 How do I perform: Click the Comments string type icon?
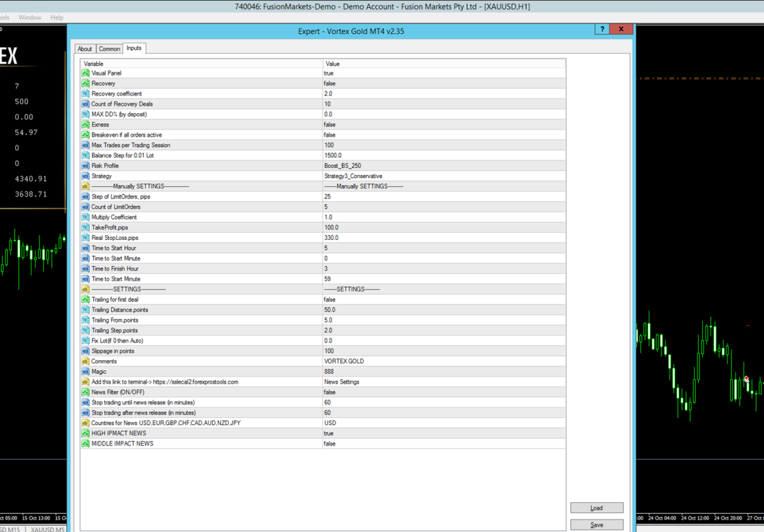click(86, 361)
